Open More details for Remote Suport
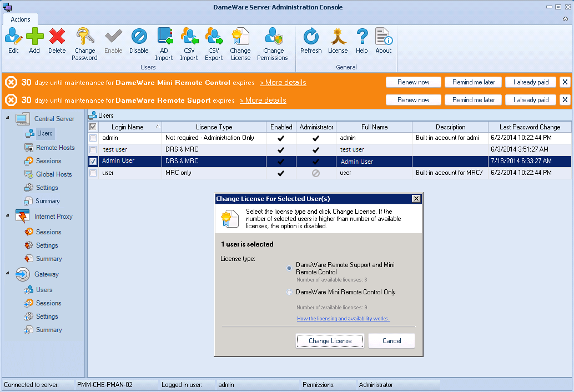The image size is (574, 392). [x=263, y=100]
